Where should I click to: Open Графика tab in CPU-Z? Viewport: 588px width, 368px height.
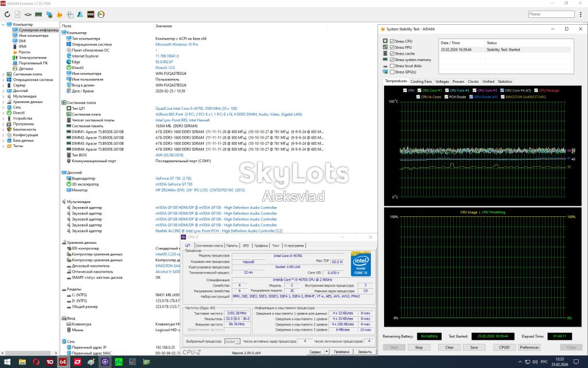tap(261, 246)
